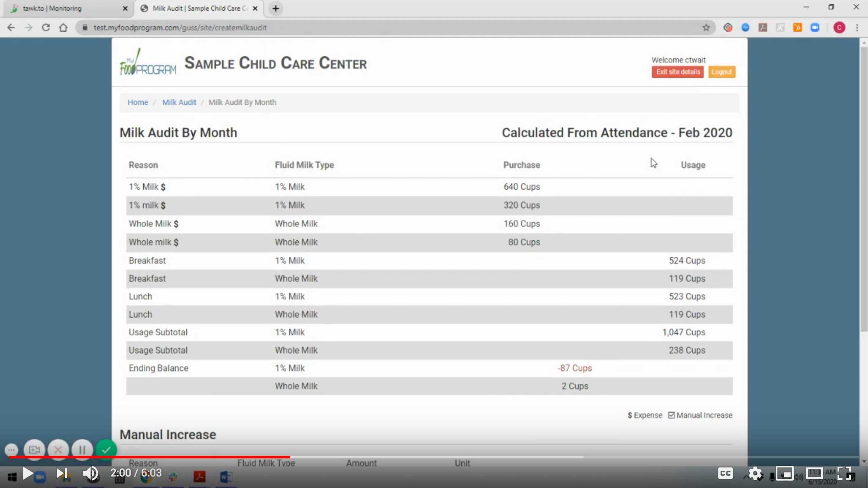868x488 pixels.
Task: Click the '640 Cups' purchase cell
Action: [522, 187]
